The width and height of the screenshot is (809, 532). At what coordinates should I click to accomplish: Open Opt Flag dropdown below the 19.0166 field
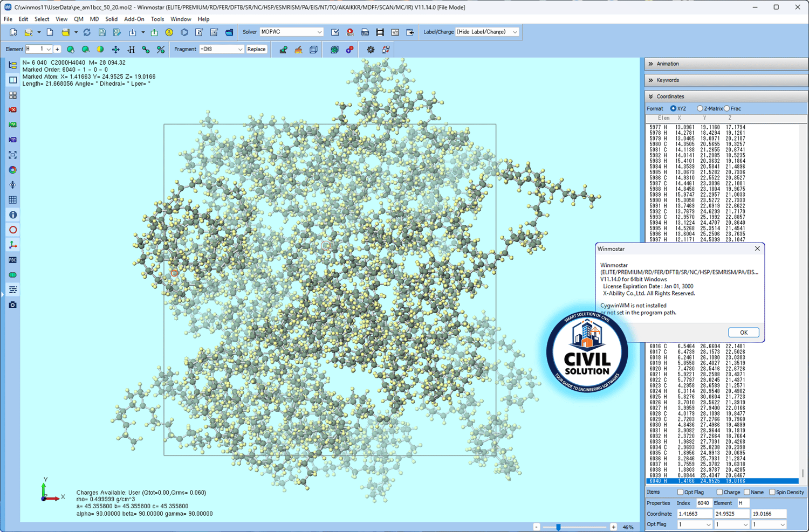[769, 524]
